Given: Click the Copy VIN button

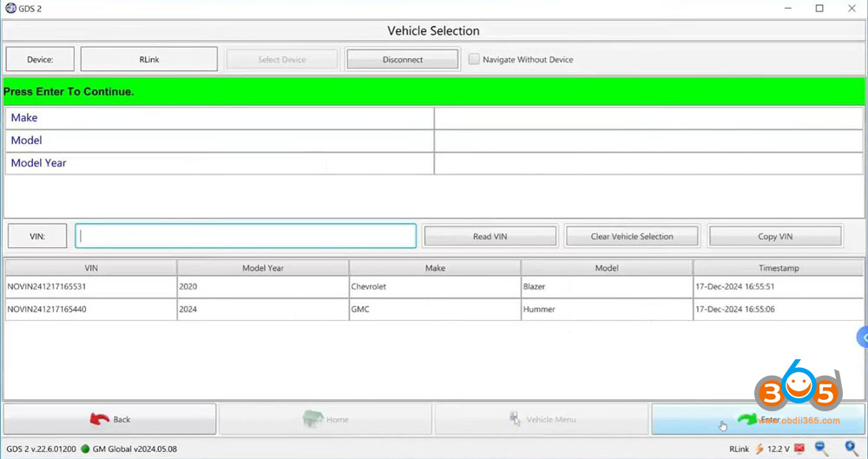Looking at the screenshot, I should coord(774,237).
